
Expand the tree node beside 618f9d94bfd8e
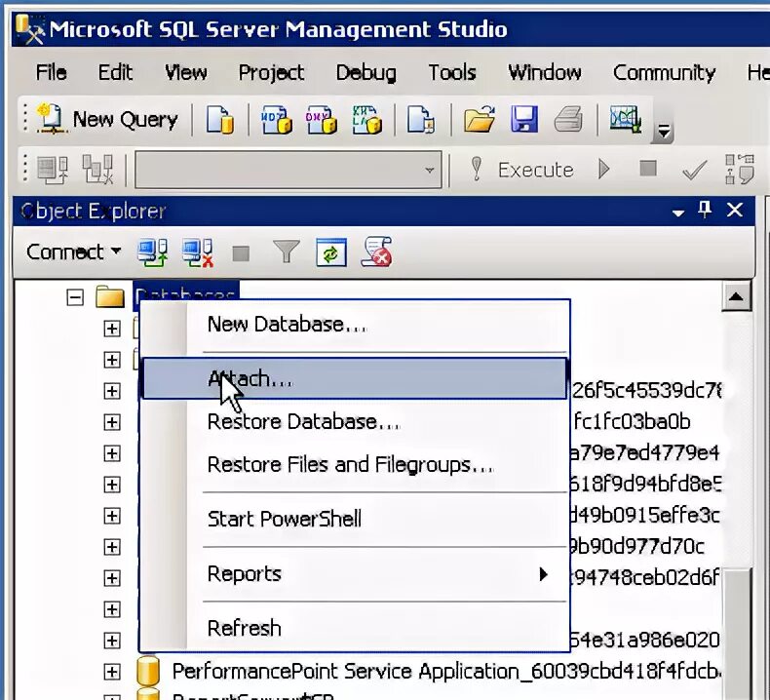pyautogui.click(x=112, y=485)
